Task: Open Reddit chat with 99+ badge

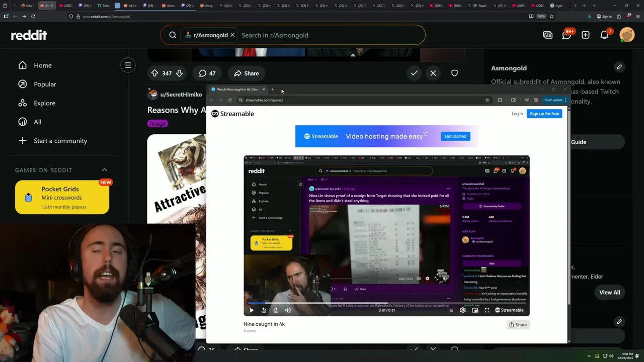Action: [567, 35]
